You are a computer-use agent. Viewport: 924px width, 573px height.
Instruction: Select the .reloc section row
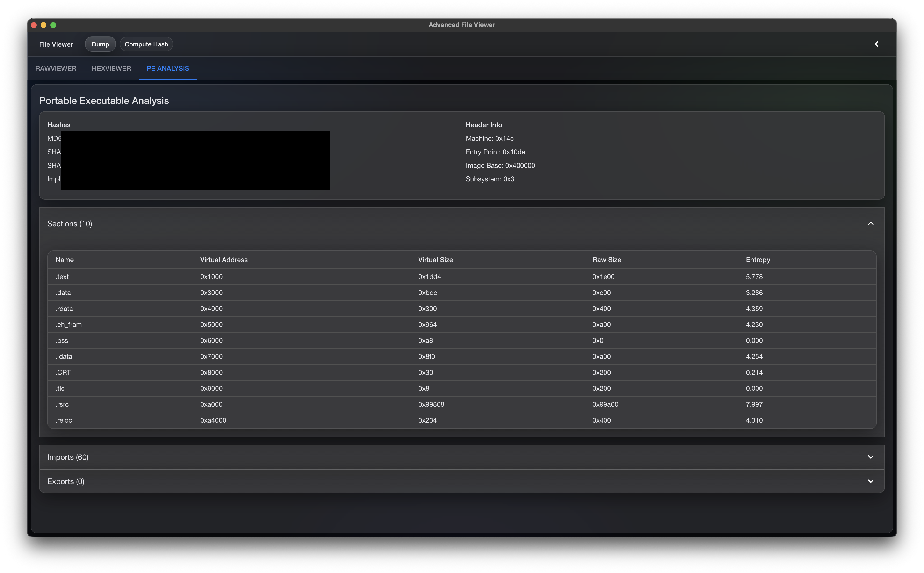tap(461, 420)
